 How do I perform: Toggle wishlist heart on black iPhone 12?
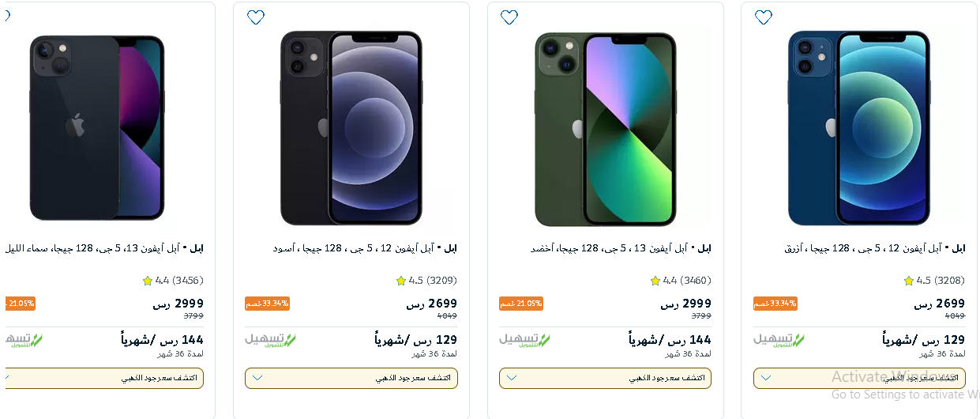coord(255,17)
